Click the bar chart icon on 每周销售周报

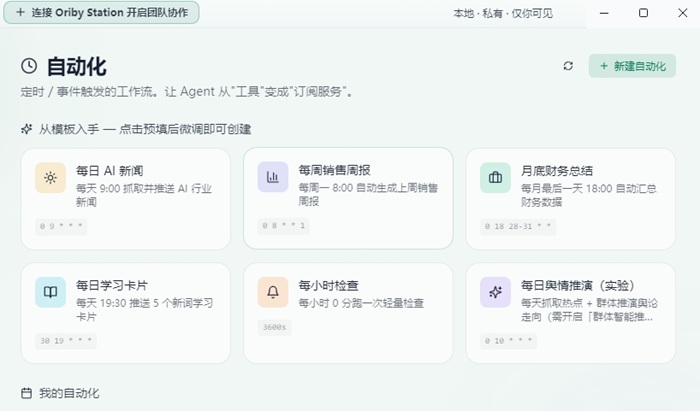(x=273, y=177)
